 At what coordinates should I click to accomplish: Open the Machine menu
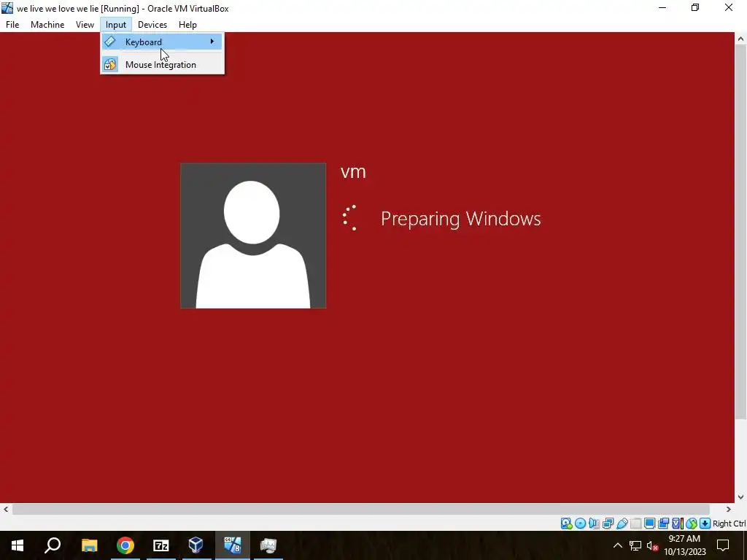[x=47, y=25]
